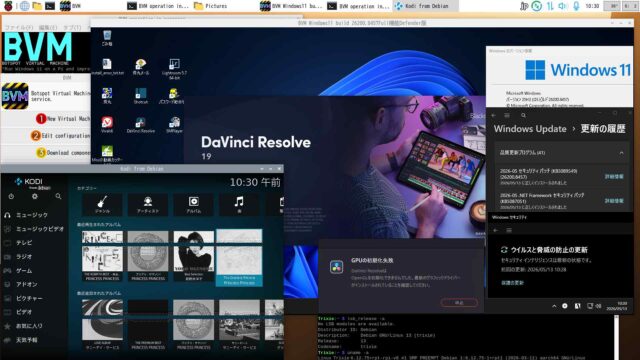Collapse the 品質更新プログラム section chevron

click(x=621, y=153)
